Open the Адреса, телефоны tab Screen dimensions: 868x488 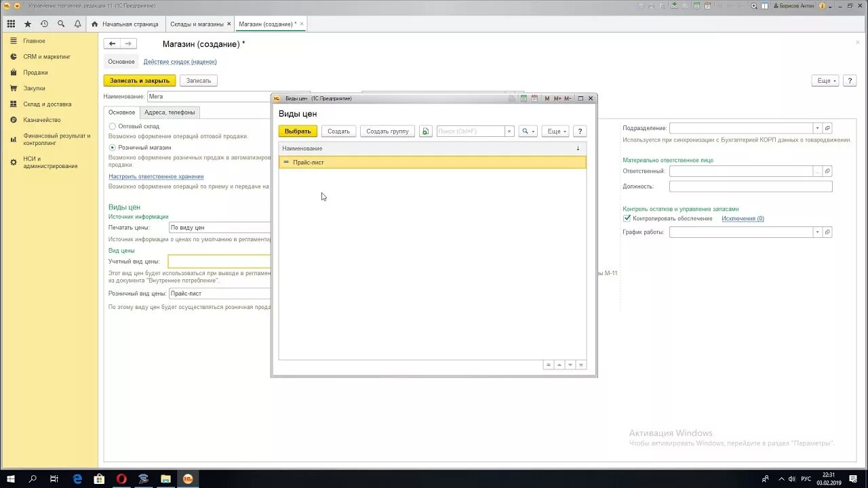click(170, 113)
